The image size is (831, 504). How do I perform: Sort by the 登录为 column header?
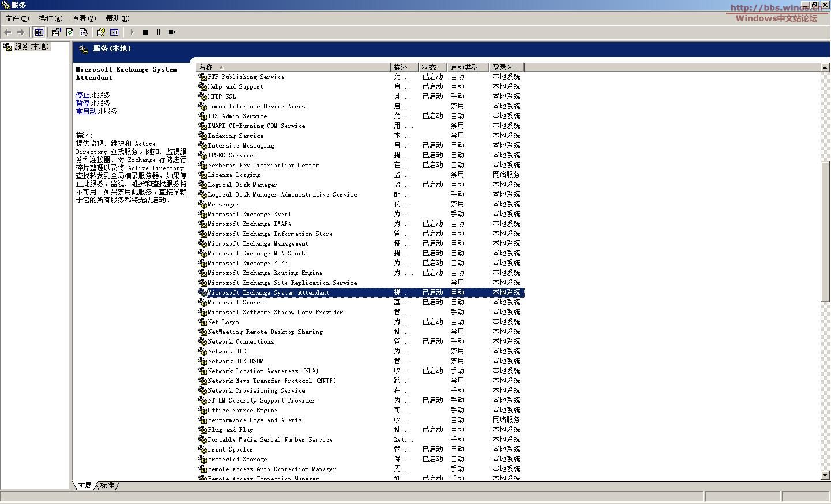point(507,67)
